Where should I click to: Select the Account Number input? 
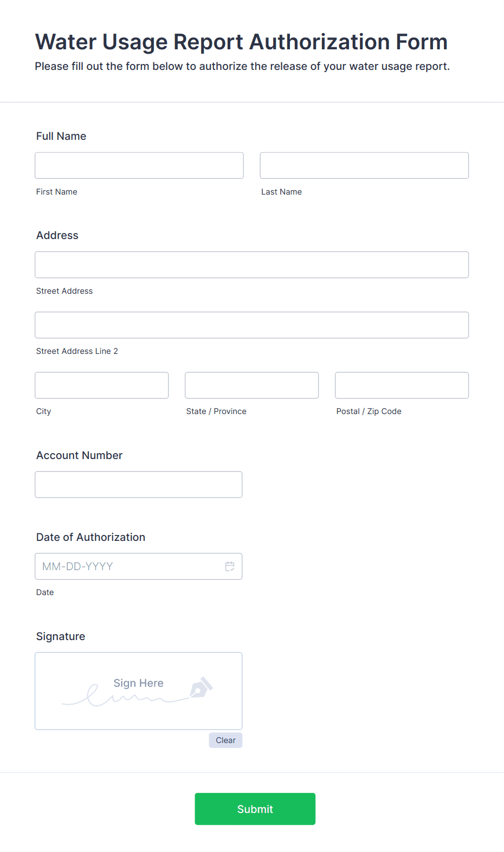click(139, 485)
